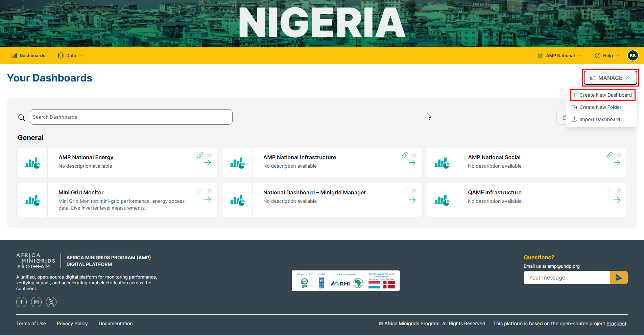
Task: Click AMP National Social chart thumbnail
Action: pos(442,163)
